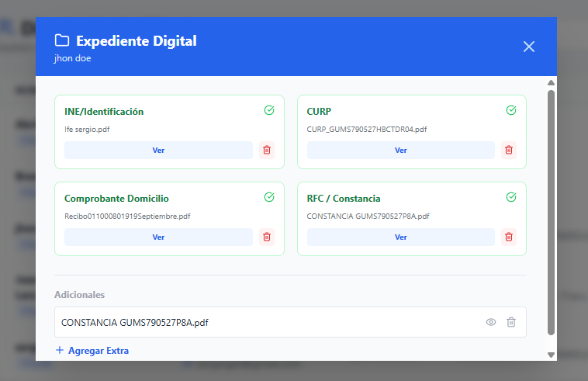588x381 pixels.
Task: Delete the Comprobante Domicilio document
Action: [x=267, y=237]
